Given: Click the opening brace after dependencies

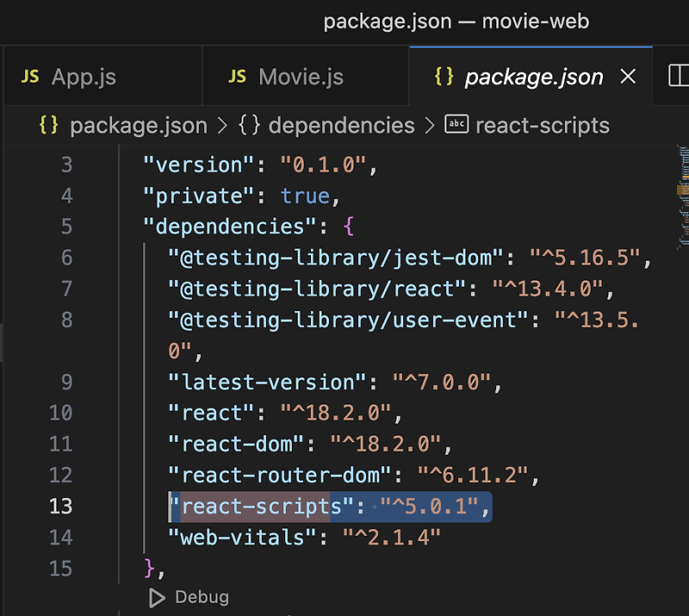Looking at the screenshot, I should (x=349, y=227).
